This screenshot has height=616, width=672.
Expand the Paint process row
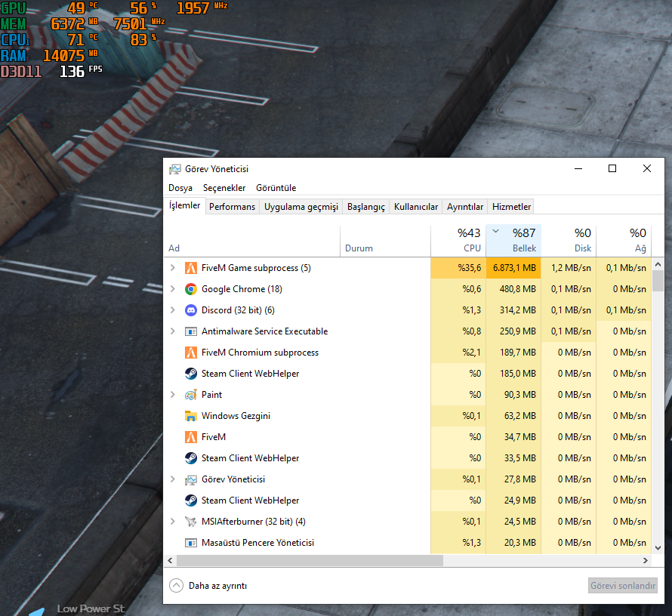[173, 395]
